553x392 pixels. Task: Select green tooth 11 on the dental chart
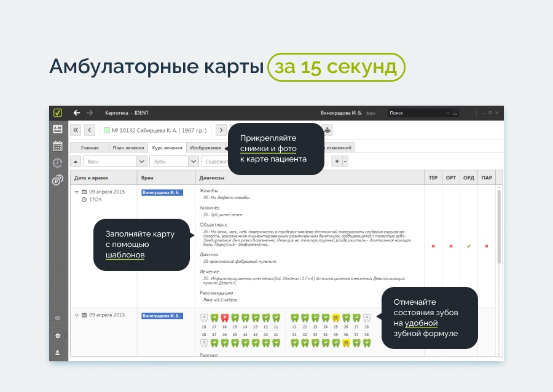[x=276, y=318]
